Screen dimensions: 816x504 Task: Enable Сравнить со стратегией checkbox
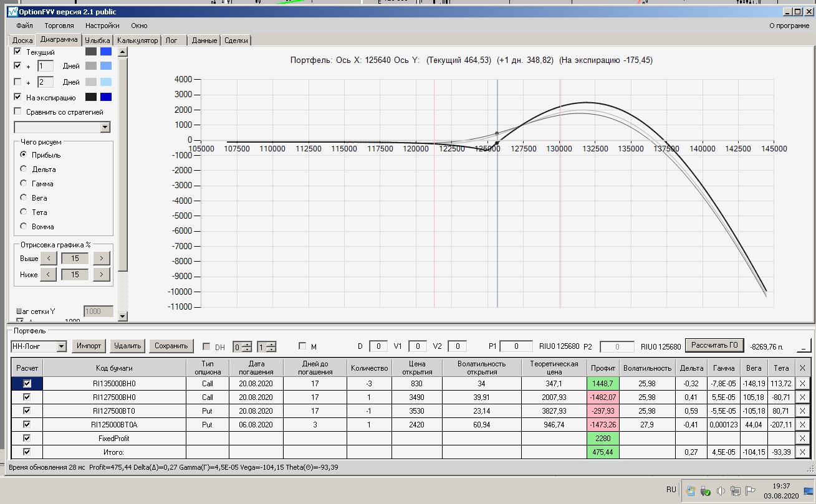17,112
